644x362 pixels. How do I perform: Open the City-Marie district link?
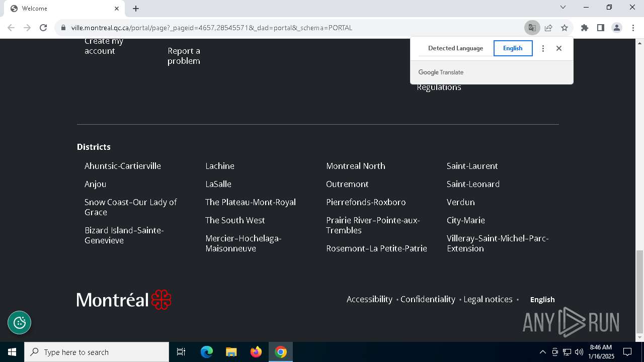[466, 220]
